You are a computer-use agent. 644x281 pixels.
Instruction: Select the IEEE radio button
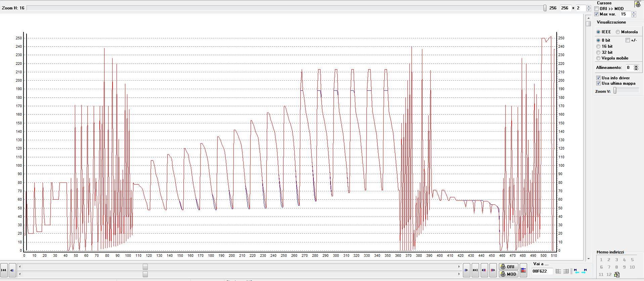pos(598,32)
